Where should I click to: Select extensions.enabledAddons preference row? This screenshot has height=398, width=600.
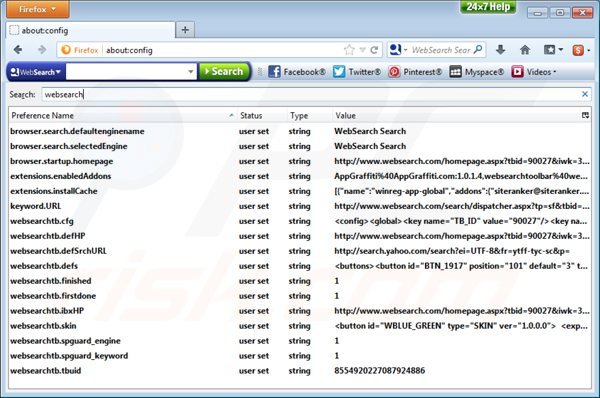pos(300,176)
